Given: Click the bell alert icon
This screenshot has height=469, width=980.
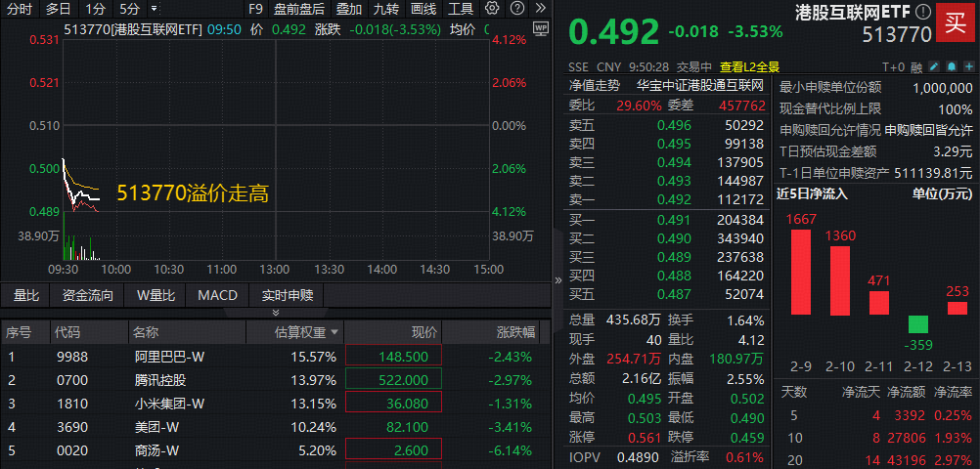Looking at the screenshot, I should tap(951, 67).
